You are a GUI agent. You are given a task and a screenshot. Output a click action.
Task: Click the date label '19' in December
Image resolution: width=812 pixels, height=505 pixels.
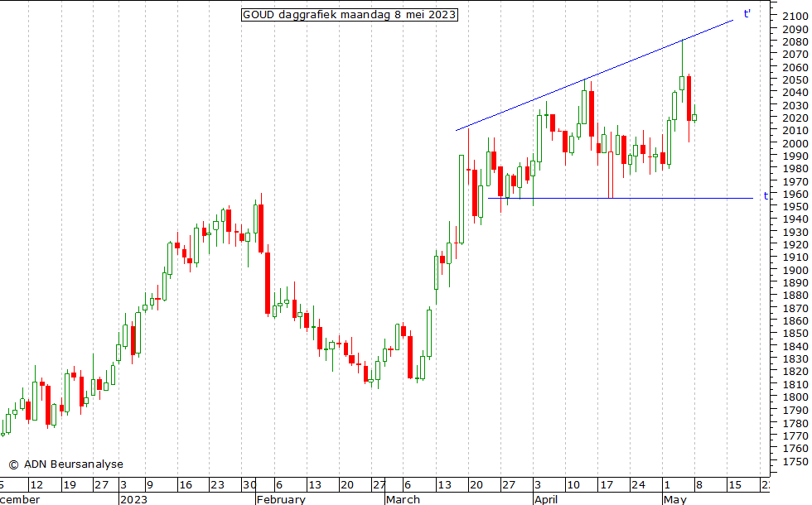[69, 485]
